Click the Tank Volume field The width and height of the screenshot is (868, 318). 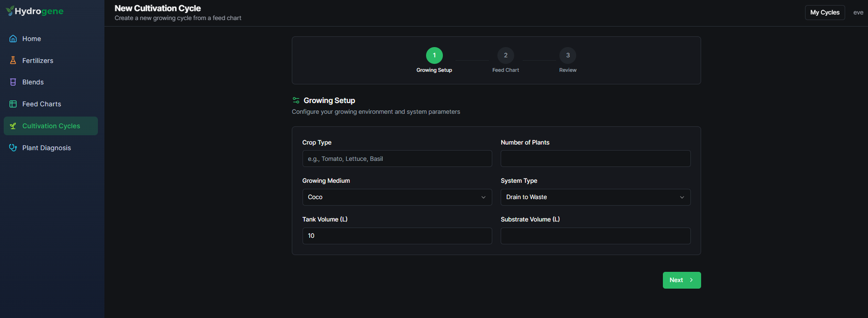click(x=397, y=236)
